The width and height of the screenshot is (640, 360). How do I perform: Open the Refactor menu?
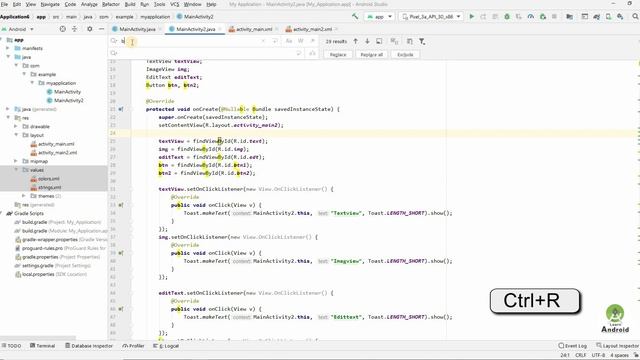point(111,4)
